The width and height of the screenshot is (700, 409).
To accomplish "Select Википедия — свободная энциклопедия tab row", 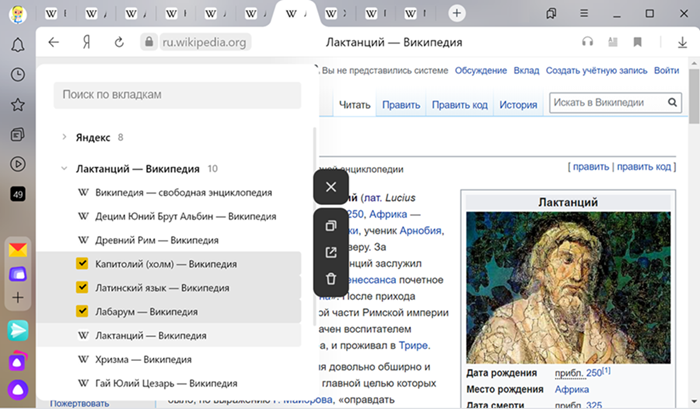I will [x=169, y=192].
